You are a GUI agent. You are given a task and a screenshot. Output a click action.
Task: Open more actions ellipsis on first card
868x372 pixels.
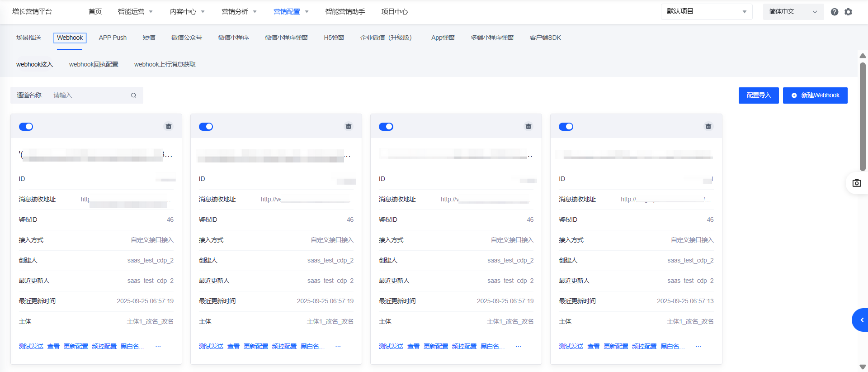(158, 346)
